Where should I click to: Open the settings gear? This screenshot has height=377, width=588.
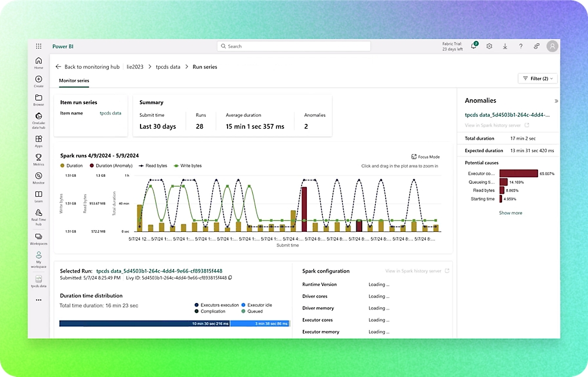tap(489, 46)
